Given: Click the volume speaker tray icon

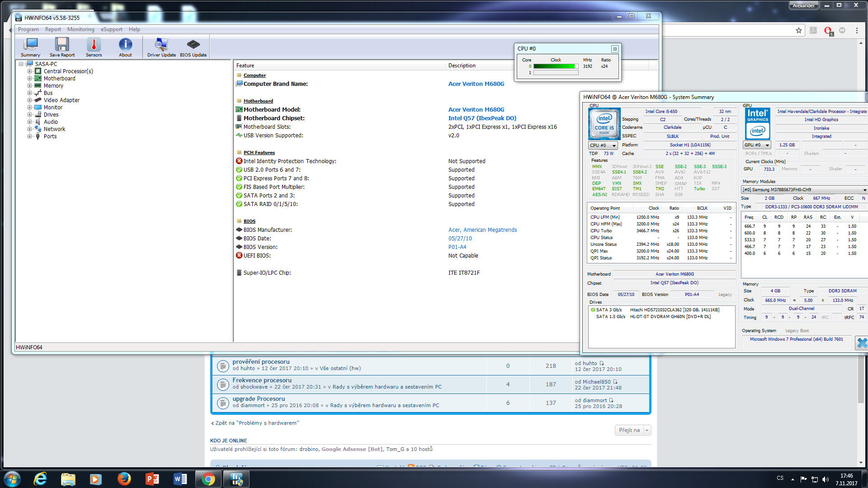Looking at the screenshot, I should point(826,479).
